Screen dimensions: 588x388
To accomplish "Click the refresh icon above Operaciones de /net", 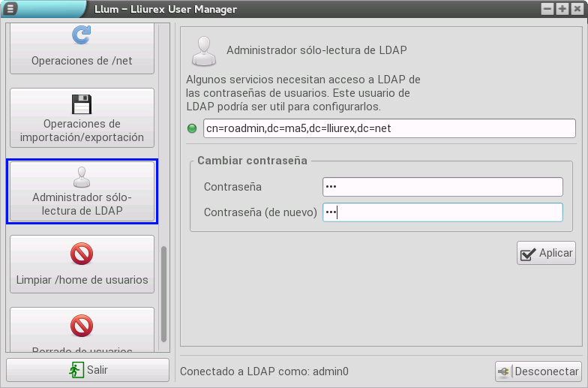I will (81, 35).
